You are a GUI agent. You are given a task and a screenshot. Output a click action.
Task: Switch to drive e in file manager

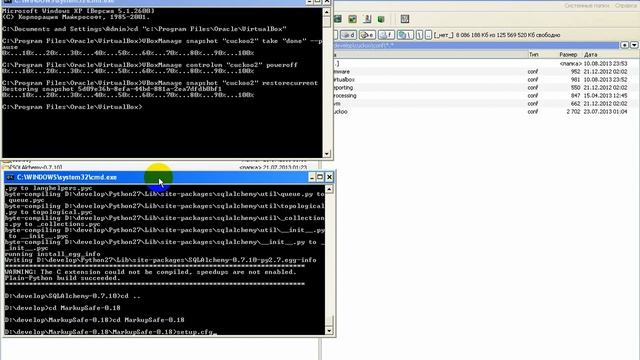367,35
